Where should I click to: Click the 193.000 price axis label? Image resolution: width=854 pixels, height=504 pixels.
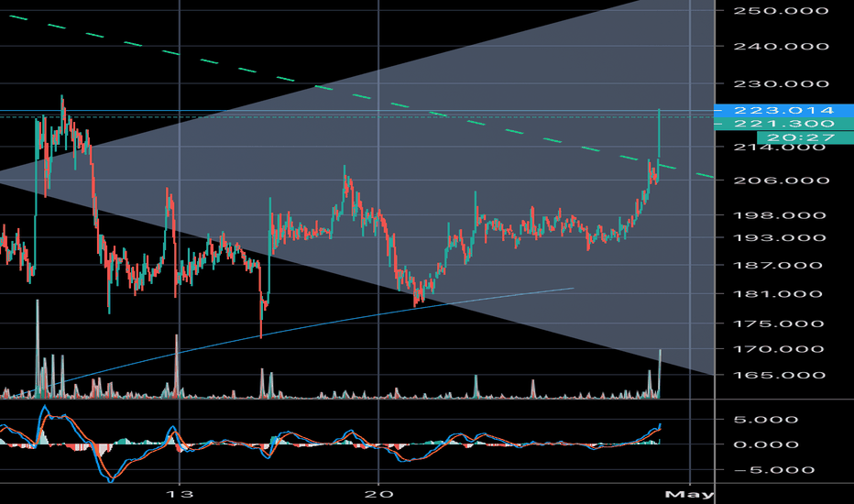coord(781,237)
